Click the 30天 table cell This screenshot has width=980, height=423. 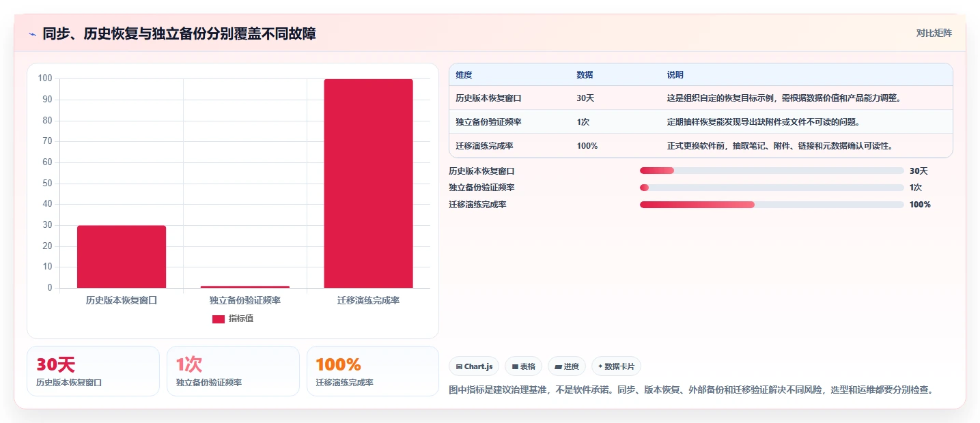coord(585,98)
